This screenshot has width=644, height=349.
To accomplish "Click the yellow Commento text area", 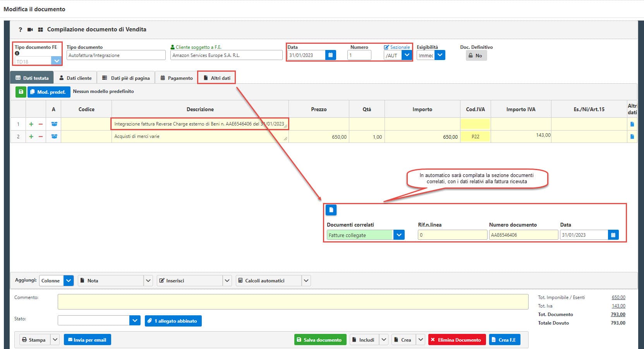I will (x=293, y=301).
